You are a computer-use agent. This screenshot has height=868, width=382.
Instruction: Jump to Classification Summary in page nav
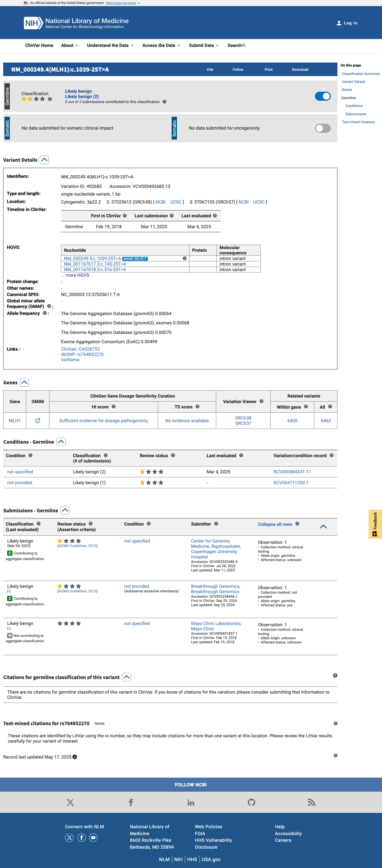coord(361,74)
